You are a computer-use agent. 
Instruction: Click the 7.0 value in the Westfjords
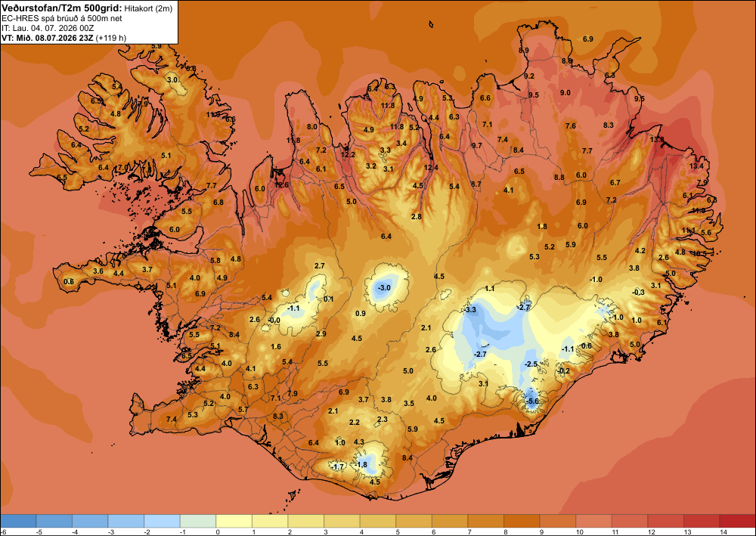[123, 168]
